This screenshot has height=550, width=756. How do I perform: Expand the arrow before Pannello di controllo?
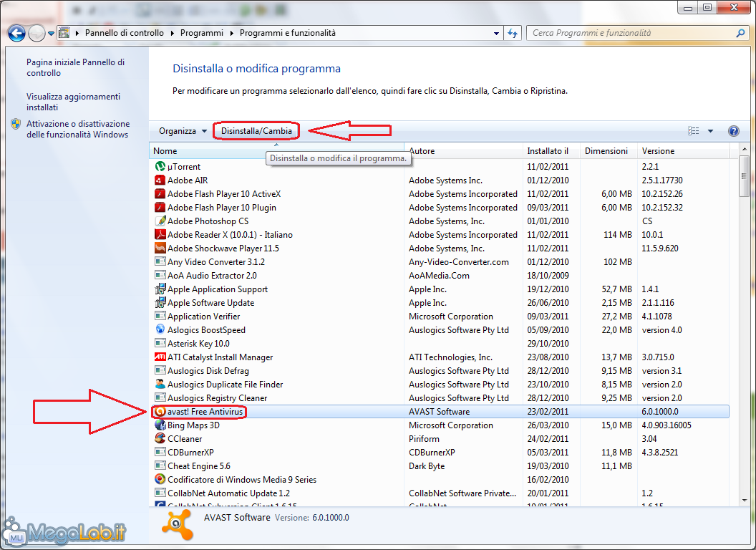click(x=77, y=33)
